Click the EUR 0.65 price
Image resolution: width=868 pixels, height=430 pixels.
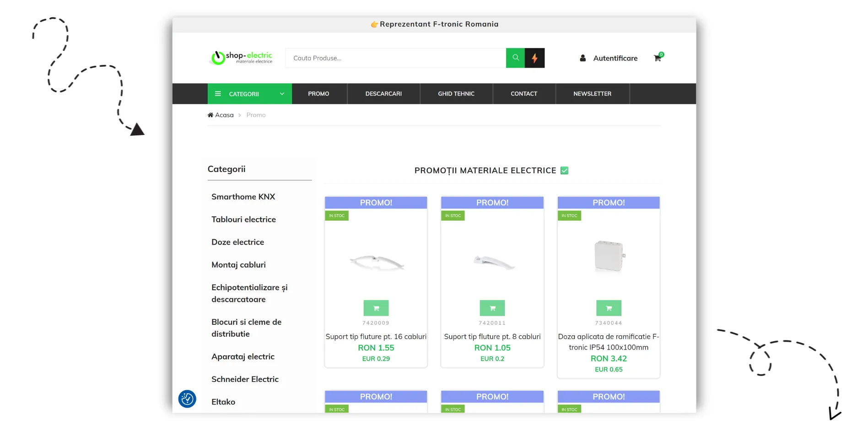tap(609, 370)
